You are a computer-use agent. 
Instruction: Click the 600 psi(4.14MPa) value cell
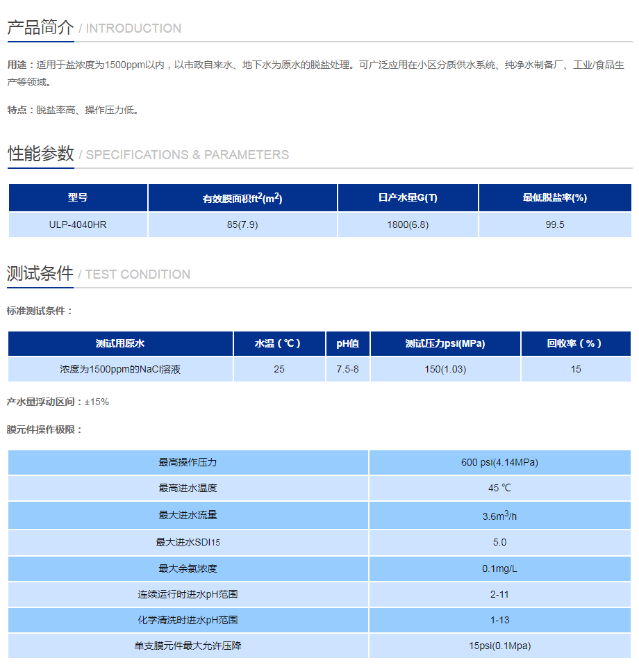[501, 462]
